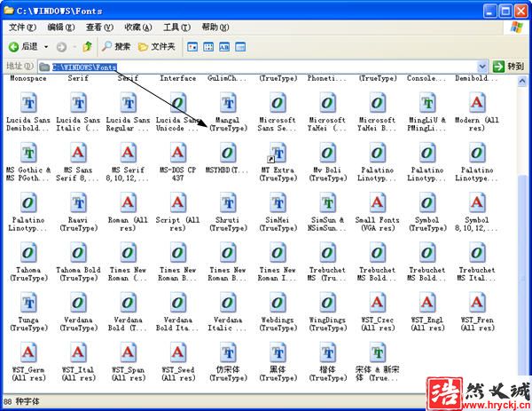This screenshot has width=532, height=411.
Task: Click the address bar path field
Action: pos(258,67)
